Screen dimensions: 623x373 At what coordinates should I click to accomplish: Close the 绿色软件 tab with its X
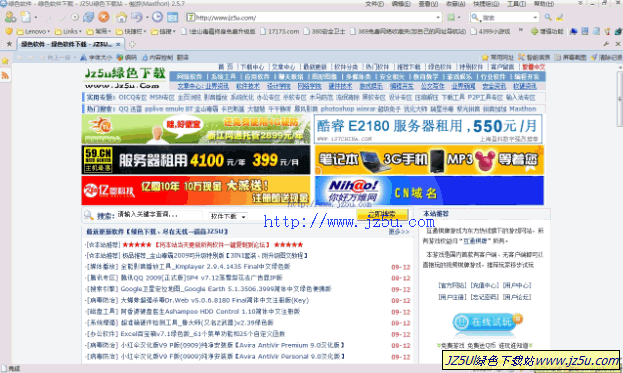pyautogui.click(x=118, y=44)
